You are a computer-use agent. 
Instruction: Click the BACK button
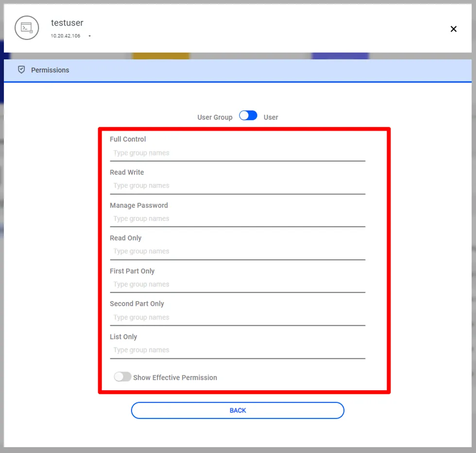click(238, 410)
